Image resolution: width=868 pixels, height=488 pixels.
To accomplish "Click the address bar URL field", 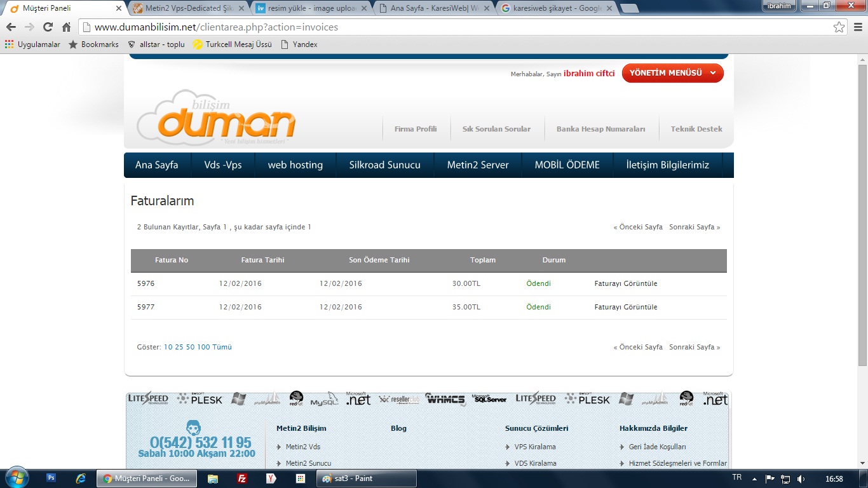I will click(445, 27).
